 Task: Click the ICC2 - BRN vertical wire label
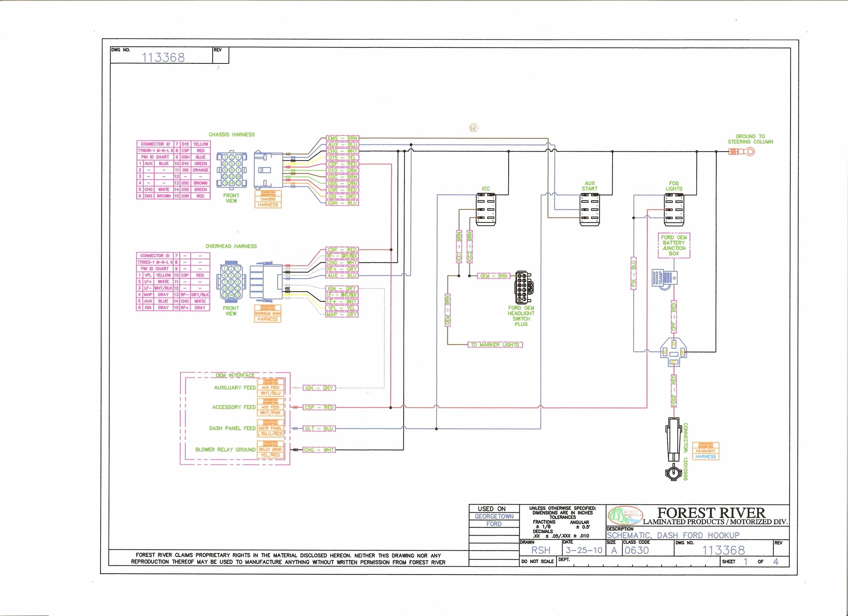pos(470,247)
